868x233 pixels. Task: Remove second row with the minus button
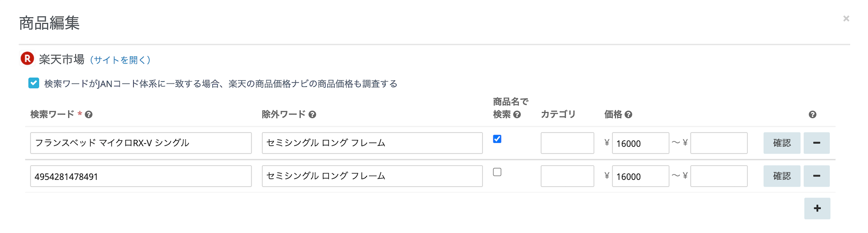[816, 176]
